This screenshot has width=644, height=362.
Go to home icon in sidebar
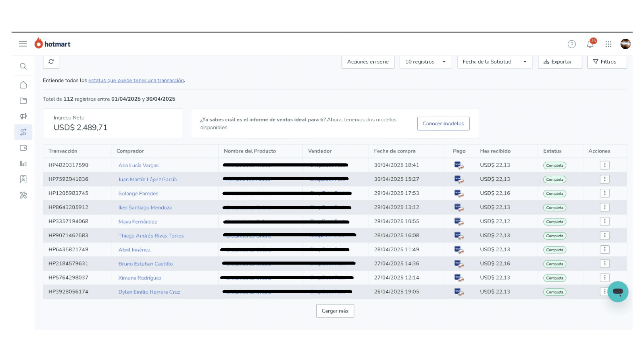(23, 85)
